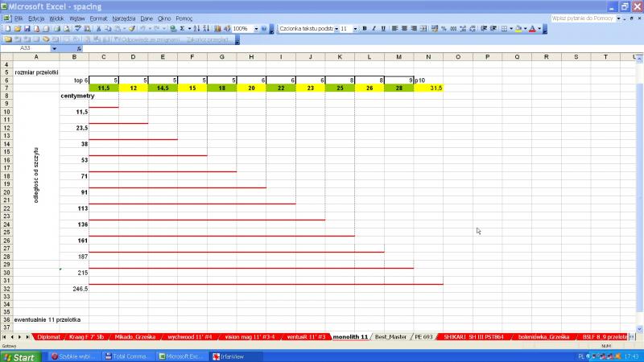Click the Save icon in toolbar
This screenshot has width=644, height=362.
[x=26, y=28]
